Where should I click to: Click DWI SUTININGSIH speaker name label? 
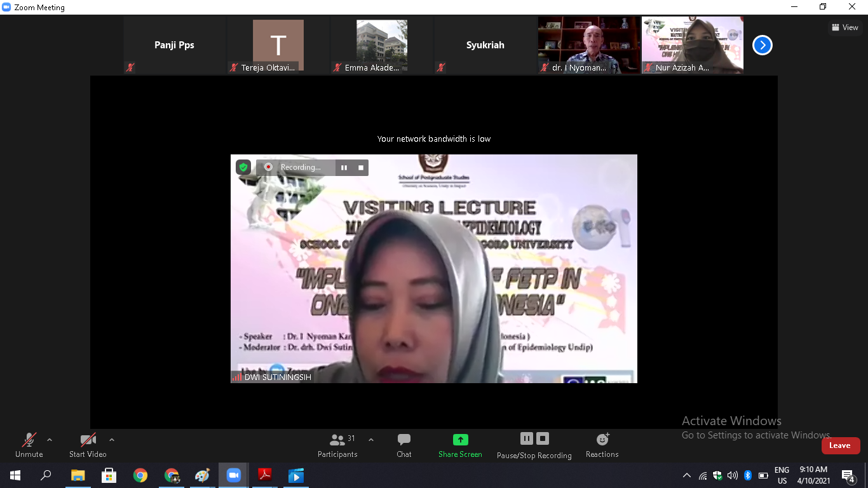tap(278, 377)
